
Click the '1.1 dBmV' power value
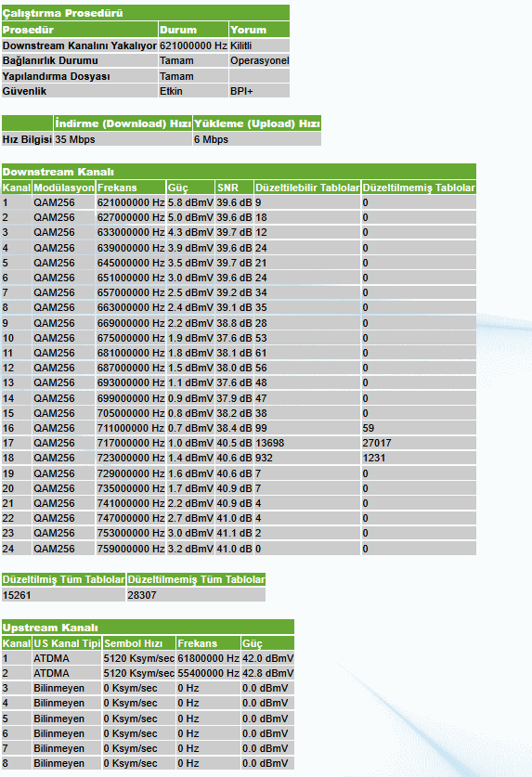[190, 382]
